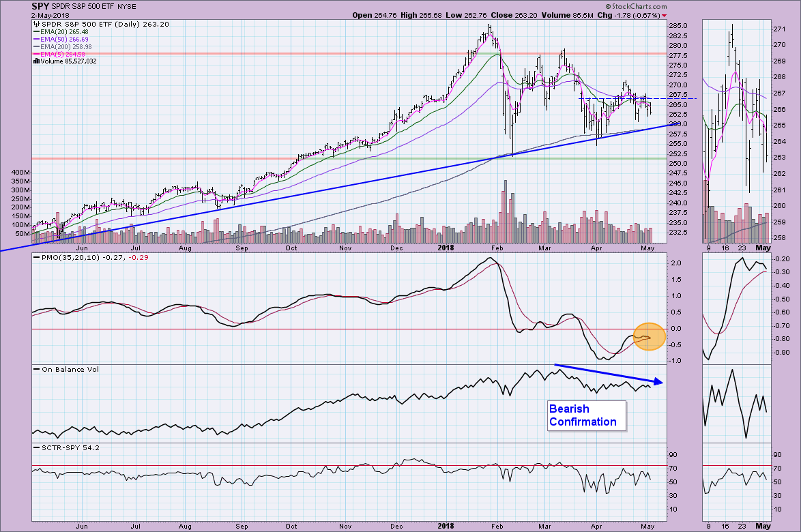This screenshot has width=801, height=532.
Task: Click the Jun label on the bottom time axis
Action: click(x=82, y=527)
